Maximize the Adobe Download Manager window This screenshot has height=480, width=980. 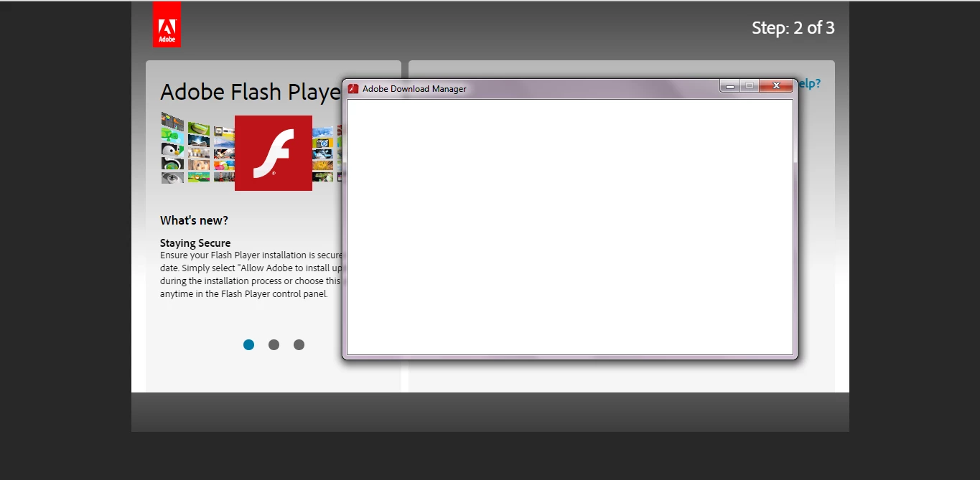750,86
